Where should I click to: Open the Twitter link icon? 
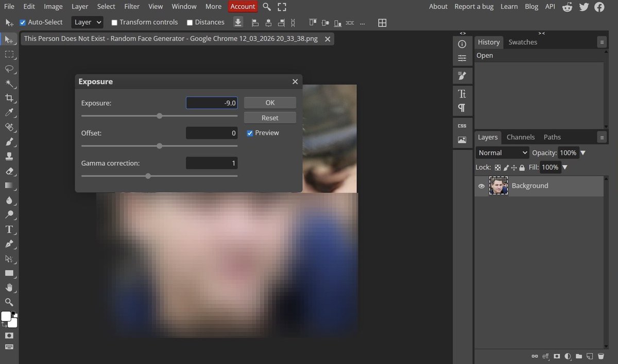pos(583,7)
